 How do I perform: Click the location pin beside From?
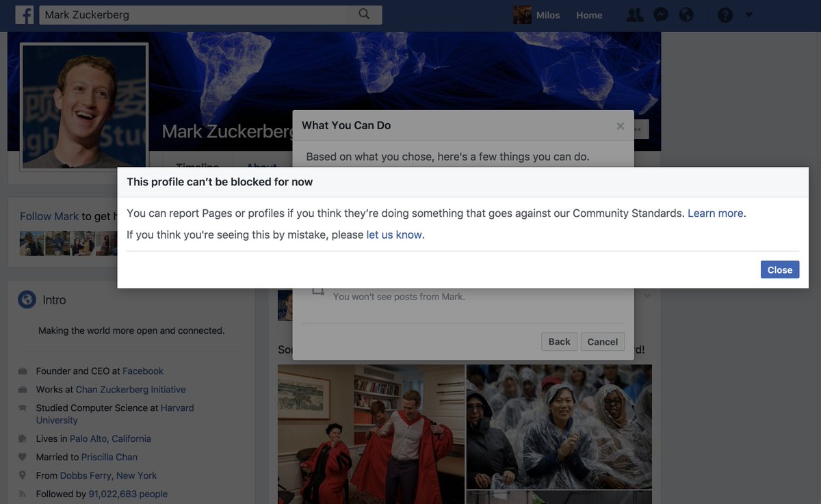coord(23,476)
